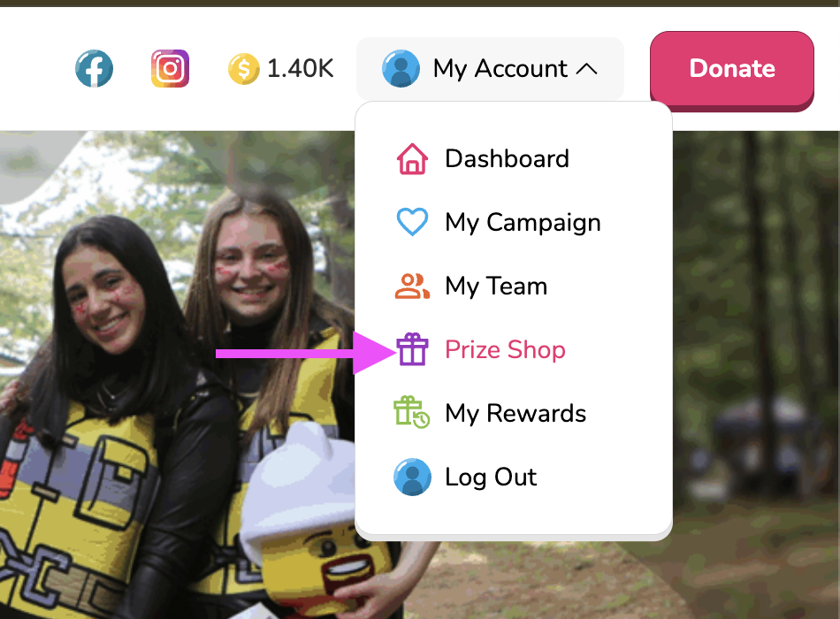The image size is (840, 619).
Task: Go to My Team in the menu
Action: (x=496, y=287)
